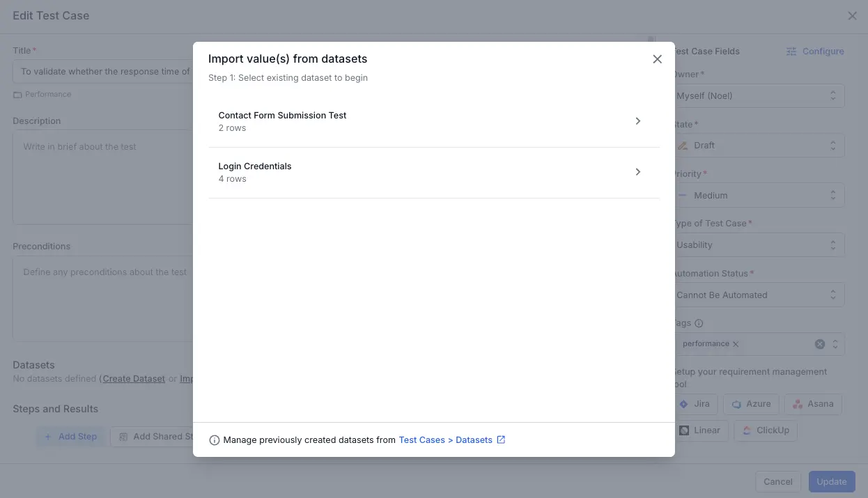868x498 pixels.
Task: Open the State dropdown showing Draft
Action: click(x=759, y=146)
